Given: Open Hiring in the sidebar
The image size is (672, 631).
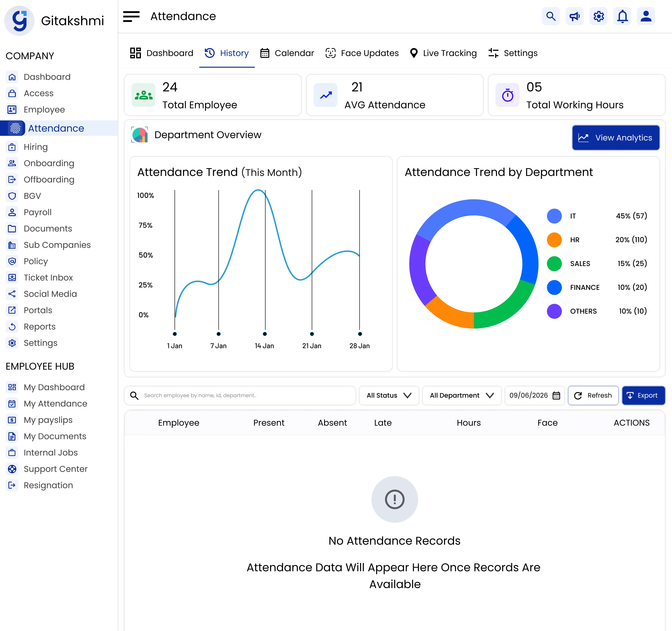Looking at the screenshot, I should point(36,147).
